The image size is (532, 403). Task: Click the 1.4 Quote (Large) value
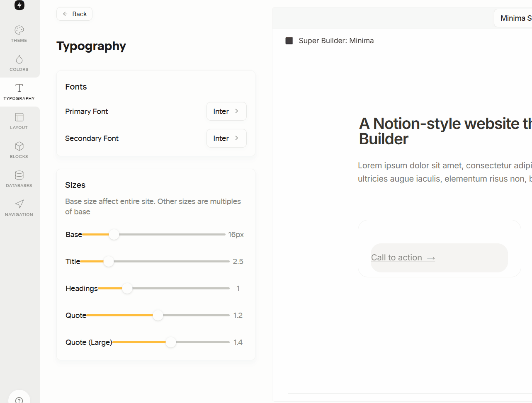(238, 342)
